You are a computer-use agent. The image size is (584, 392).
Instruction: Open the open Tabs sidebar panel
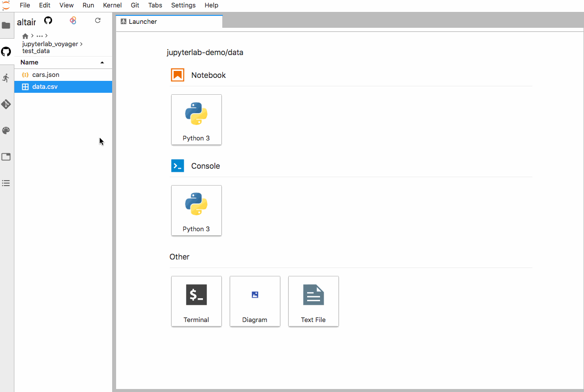coord(6,156)
